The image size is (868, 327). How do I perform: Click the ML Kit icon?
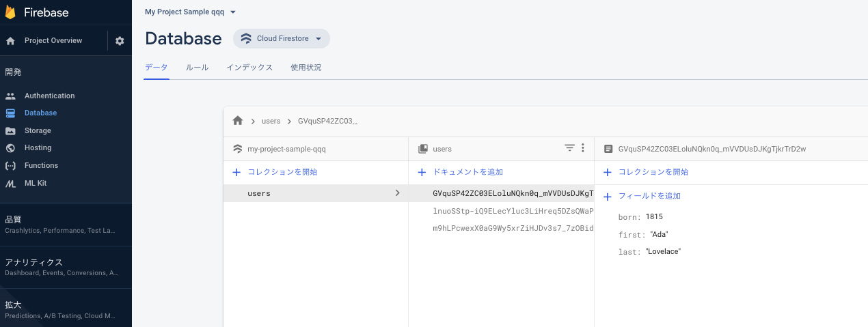coord(10,184)
